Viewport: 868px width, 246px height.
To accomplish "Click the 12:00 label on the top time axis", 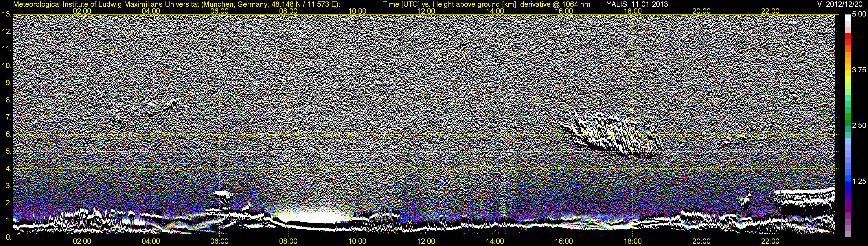I will [426, 11].
